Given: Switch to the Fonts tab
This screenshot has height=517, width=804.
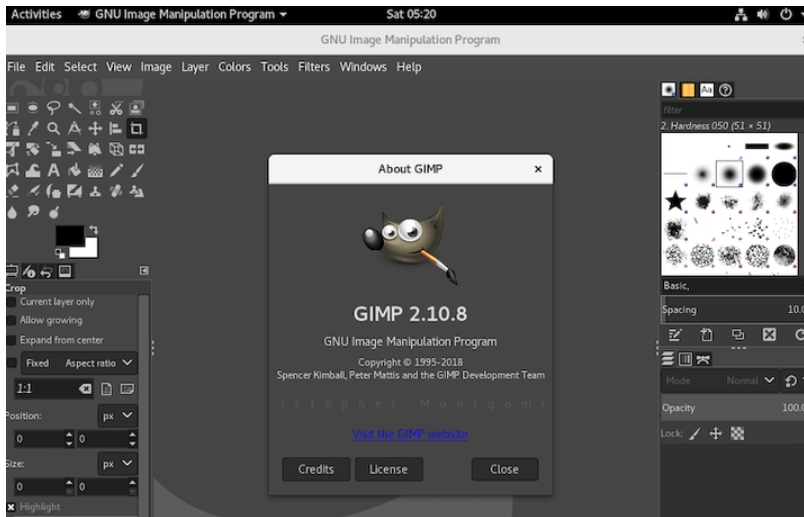Looking at the screenshot, I should coord(707,90).
